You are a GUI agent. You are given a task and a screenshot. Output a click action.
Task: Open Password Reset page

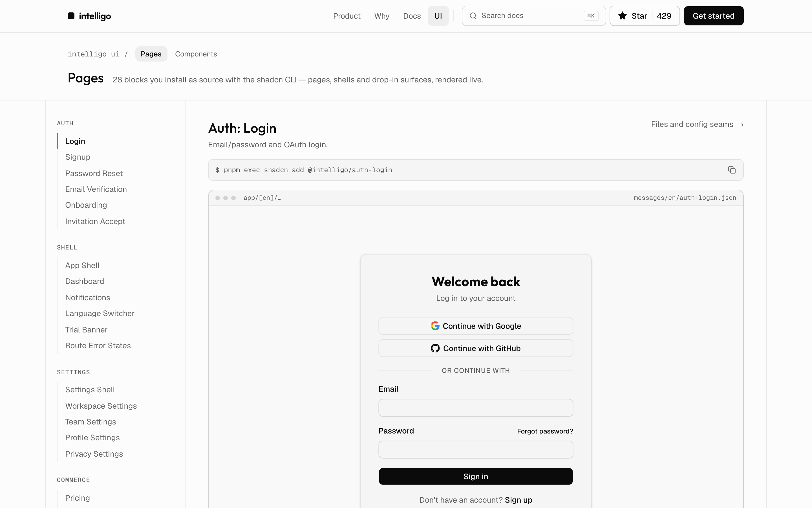(94, 173)
